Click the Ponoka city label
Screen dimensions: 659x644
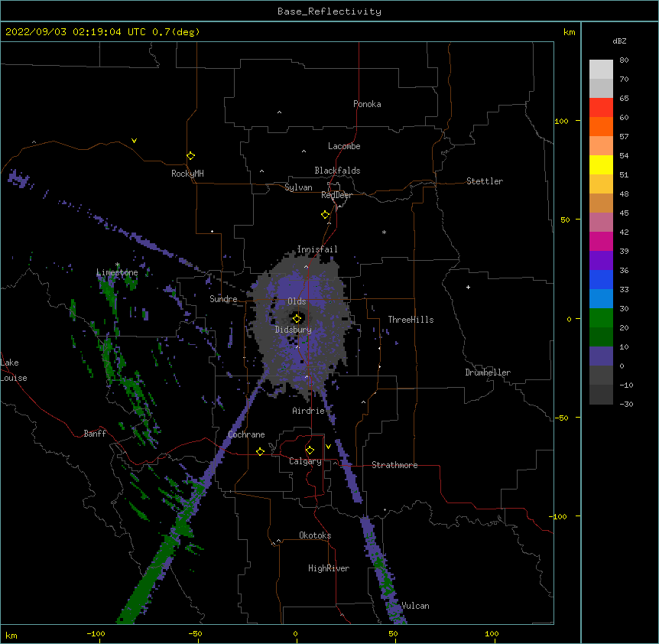click(x=367, y=104)
